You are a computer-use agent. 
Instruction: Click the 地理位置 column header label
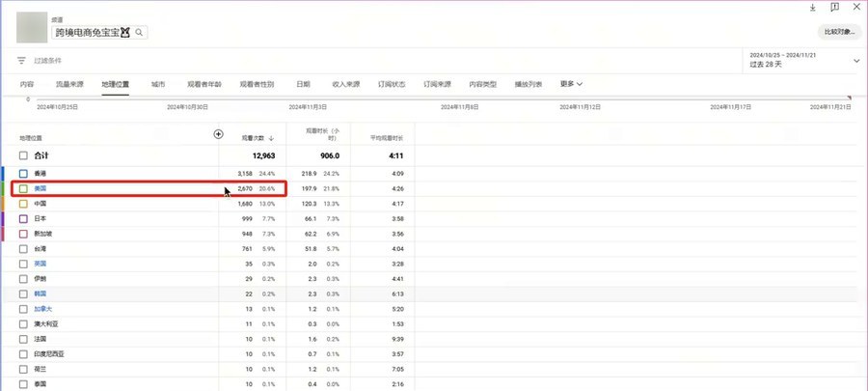click(31, 138)
